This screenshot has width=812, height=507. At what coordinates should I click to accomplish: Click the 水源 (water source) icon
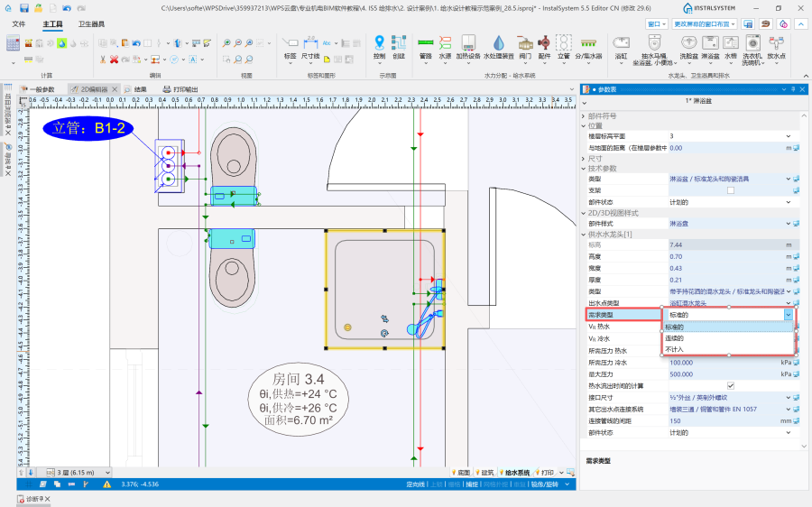pos(445,44)
